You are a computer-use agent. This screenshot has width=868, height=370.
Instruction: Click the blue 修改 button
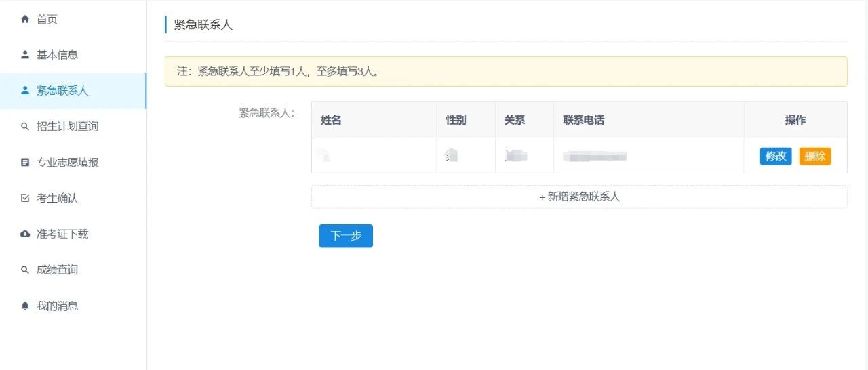(776, 157)
